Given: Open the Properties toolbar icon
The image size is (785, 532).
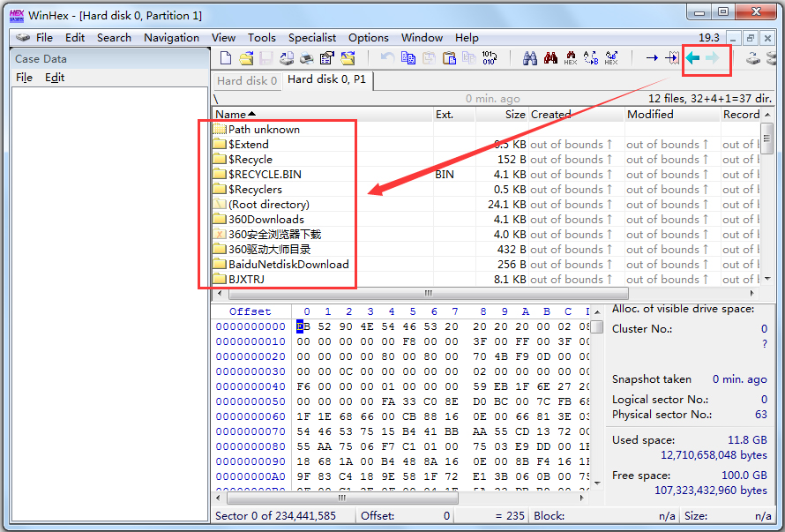Looking at the screenshot, I should pos(327,59).
